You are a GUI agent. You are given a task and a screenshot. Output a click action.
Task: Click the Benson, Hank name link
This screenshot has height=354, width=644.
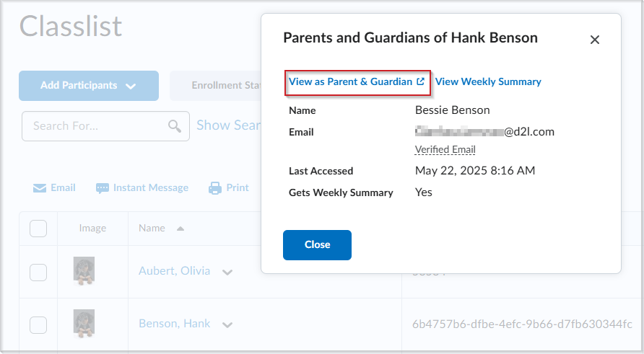click(174, 324)
